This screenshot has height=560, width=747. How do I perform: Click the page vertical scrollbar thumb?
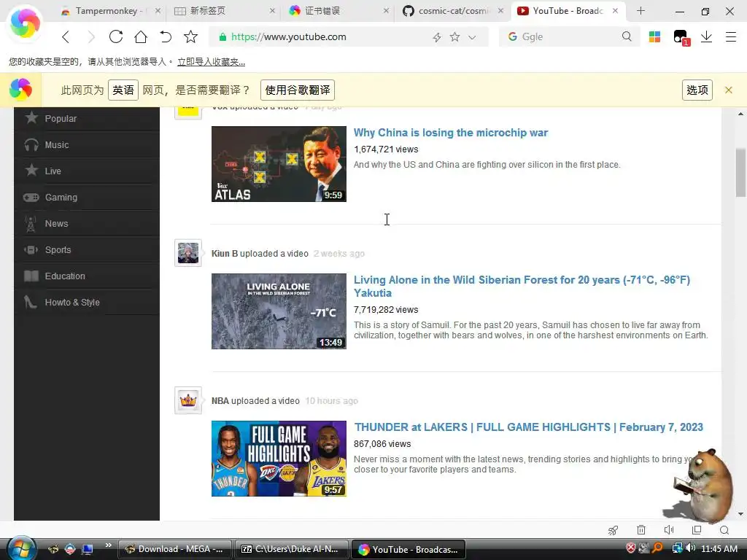(740, 172)
